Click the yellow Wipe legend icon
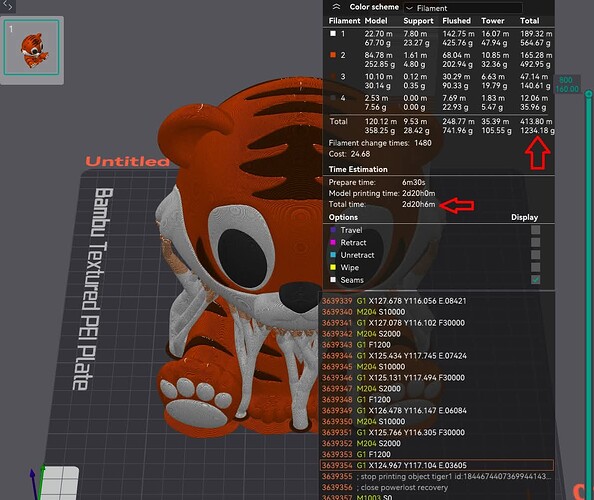The height and width of the screenshot is (500, 594). point(333,267)
